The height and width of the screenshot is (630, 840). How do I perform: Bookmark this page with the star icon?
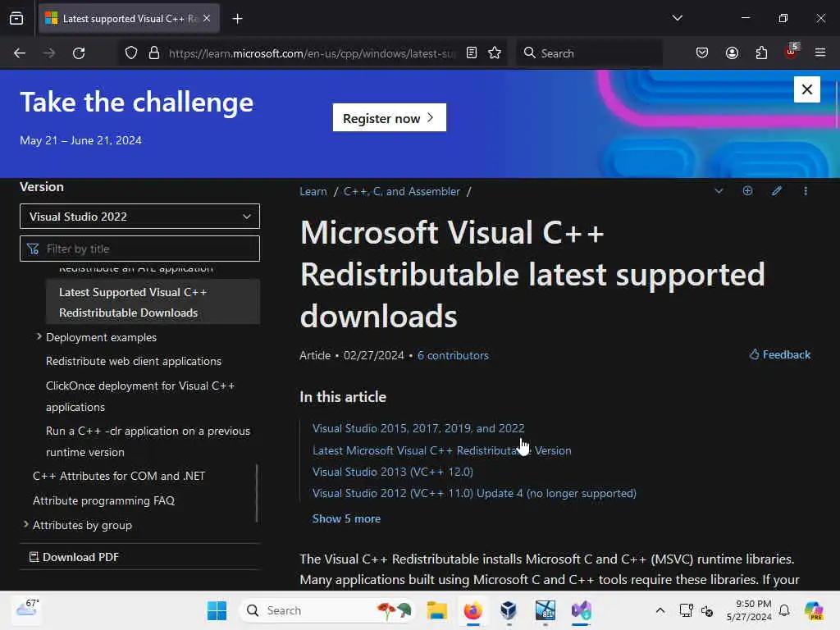tap(495, 53)
